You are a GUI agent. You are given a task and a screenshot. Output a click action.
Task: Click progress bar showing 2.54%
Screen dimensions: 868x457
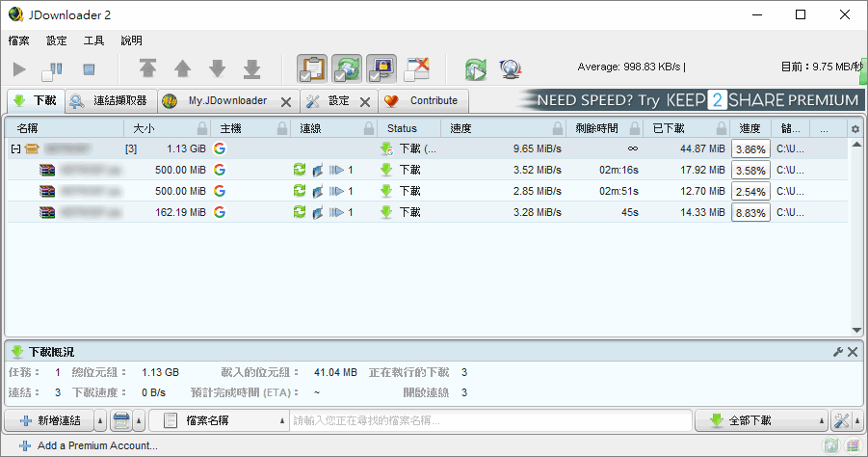point(750,192)
